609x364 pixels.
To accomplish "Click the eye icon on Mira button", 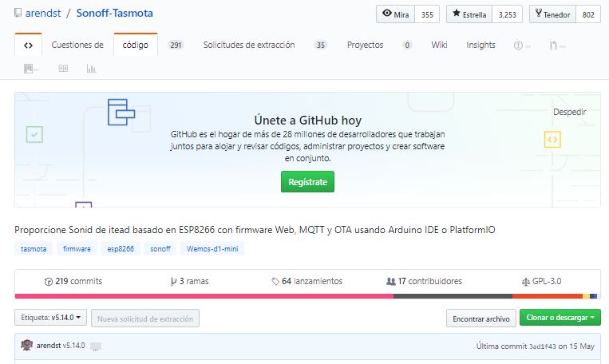I will pyautogui.click(x=387, y=14).
